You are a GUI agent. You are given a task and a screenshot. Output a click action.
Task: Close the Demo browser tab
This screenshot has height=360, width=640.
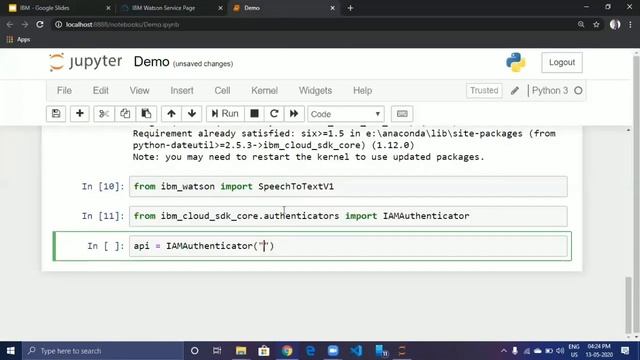332,8
